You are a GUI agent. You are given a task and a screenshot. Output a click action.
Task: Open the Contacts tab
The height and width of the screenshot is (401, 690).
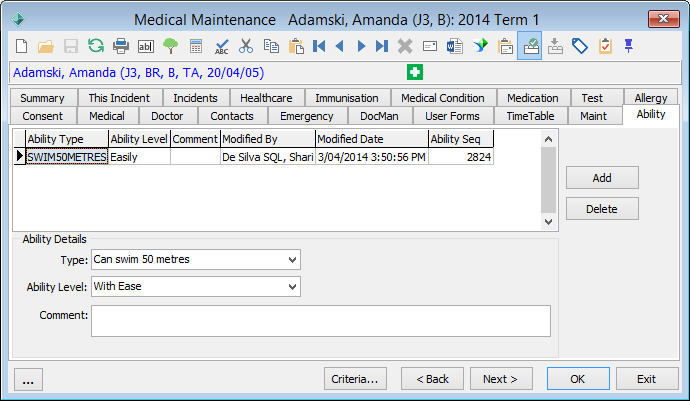pyautogui.click(x=232, y=116)
